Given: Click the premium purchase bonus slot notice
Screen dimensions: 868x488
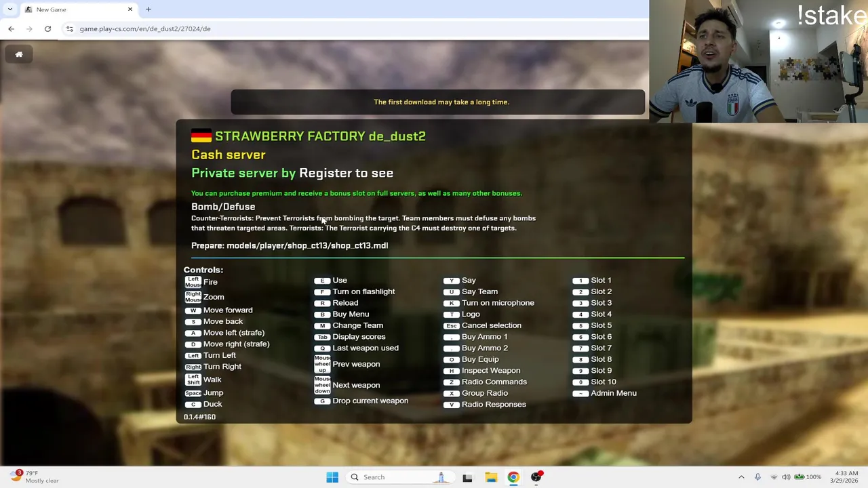Looking at the screenshot, I should (x=357, y=193).
